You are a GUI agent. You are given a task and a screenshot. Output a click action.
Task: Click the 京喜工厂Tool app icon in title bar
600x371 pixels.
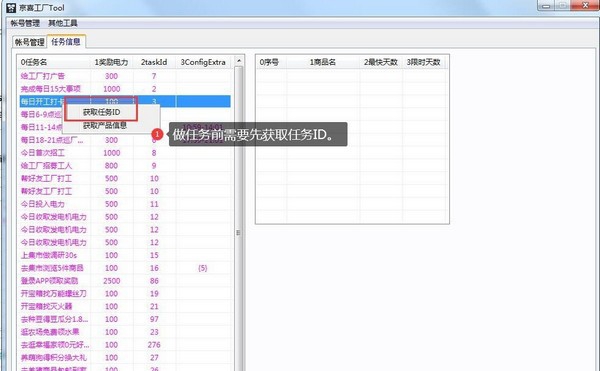(x=11, y=7)
